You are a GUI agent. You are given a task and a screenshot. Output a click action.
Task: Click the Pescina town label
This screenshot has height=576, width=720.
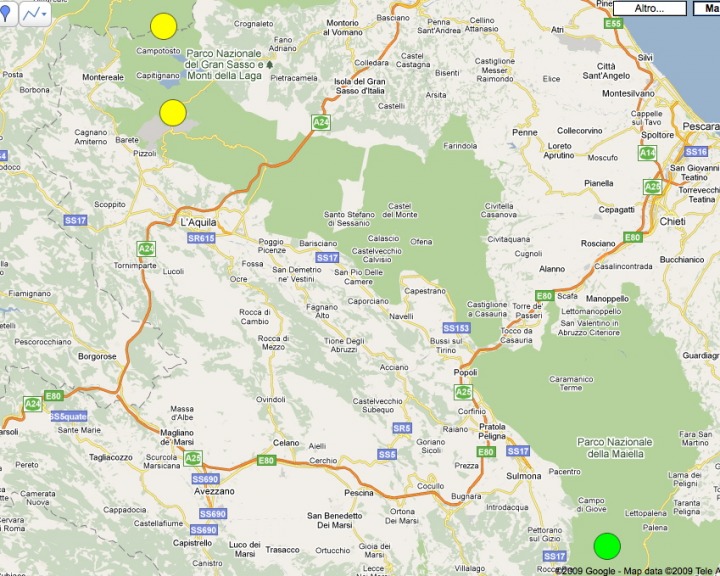click(359, 493)
